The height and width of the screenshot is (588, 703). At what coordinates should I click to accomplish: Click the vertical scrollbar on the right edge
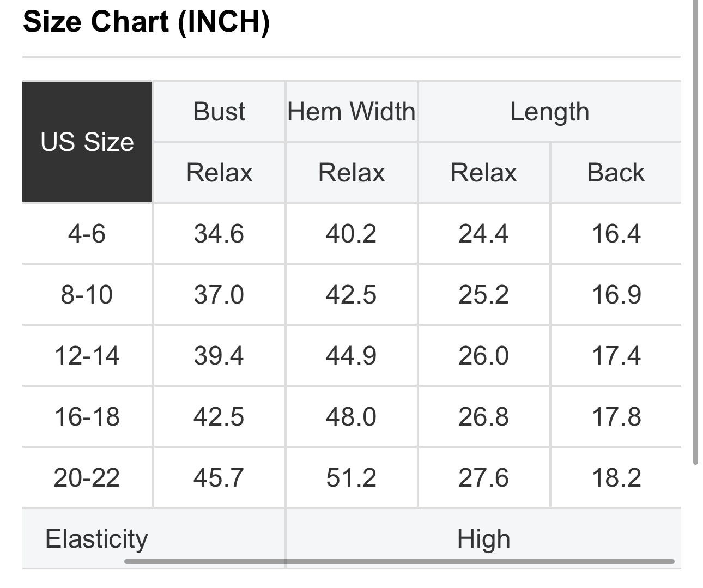(695, 232)
